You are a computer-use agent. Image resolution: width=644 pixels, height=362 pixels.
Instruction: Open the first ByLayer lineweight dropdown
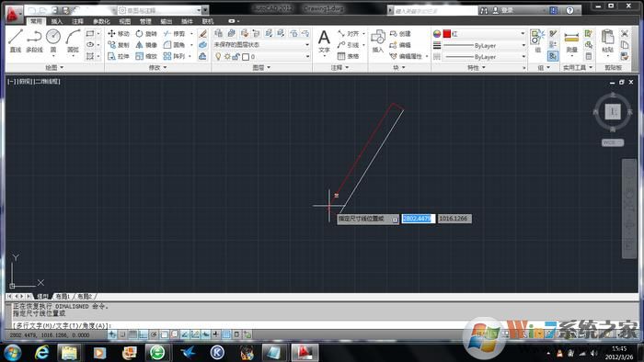point(484,45)
